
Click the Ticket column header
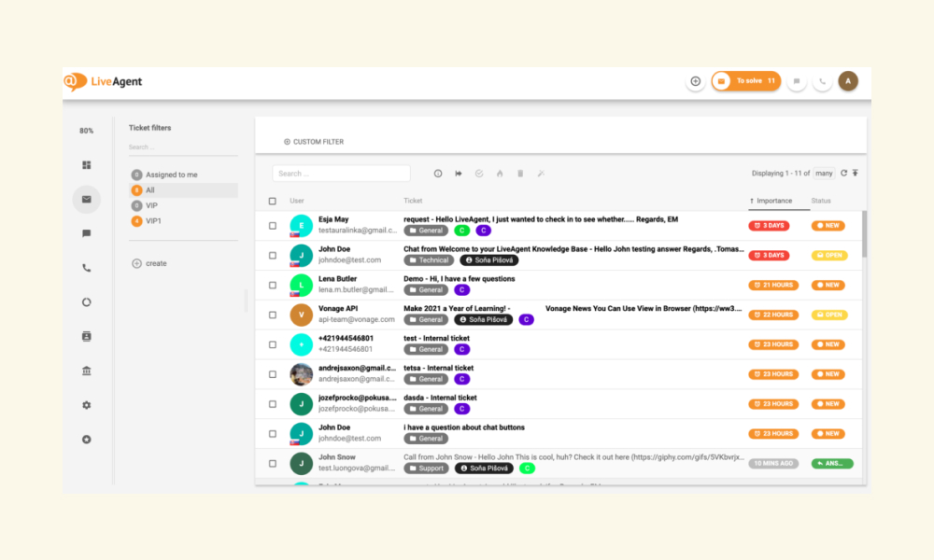[413, 201]
